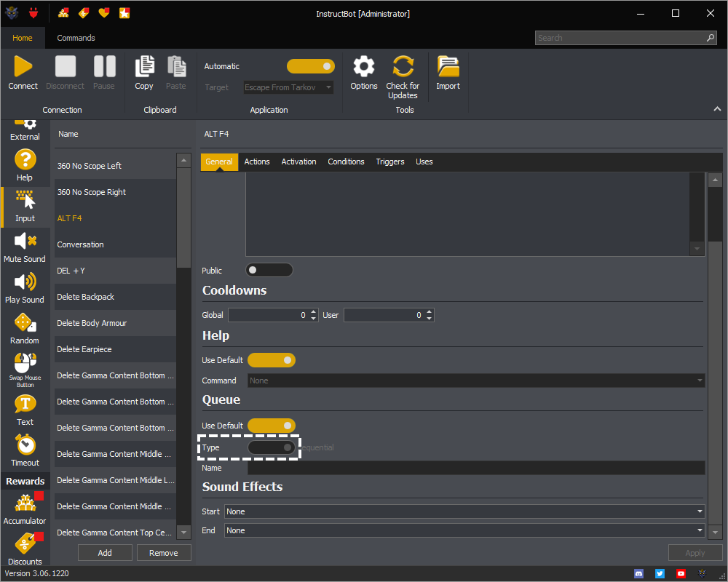The height and width of the screenshot is (582, 728).
Task: Toggle the Queue Type switch
Action: coord(272,447)
